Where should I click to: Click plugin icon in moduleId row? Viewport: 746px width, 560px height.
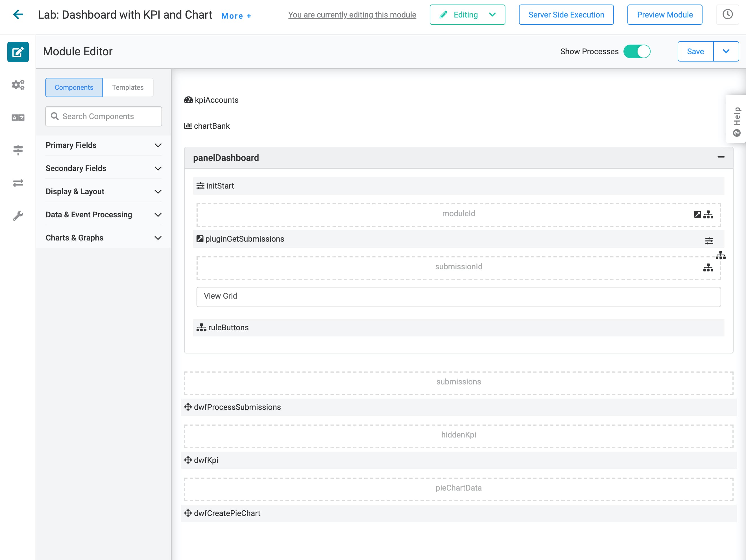coord(697,215)
